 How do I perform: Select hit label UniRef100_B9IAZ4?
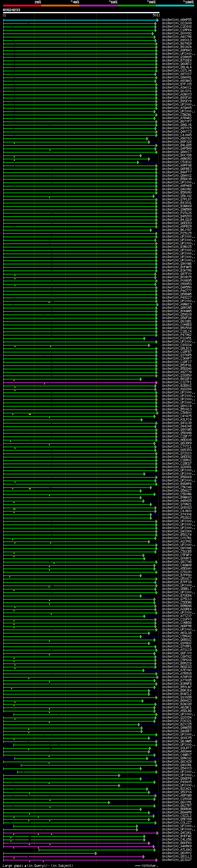coord(177,47)
